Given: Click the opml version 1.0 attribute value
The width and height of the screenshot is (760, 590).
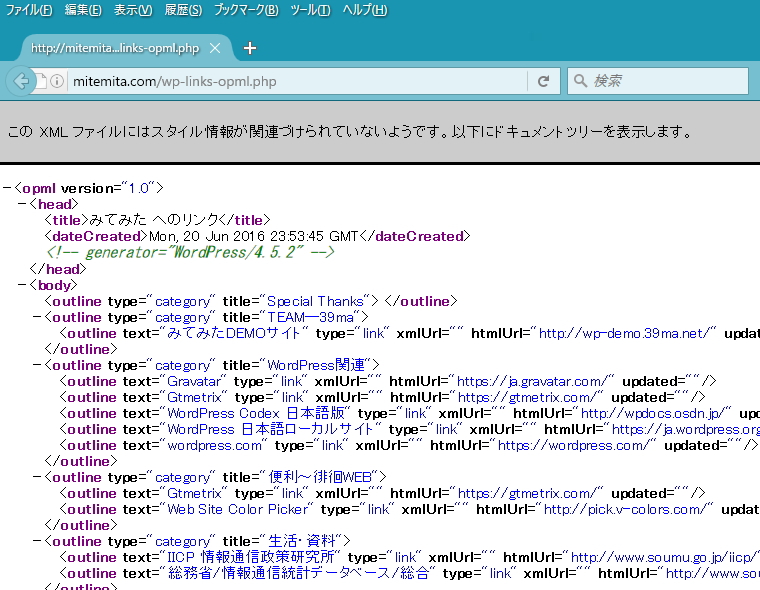Looking at the screenshot, I should (138, 188).
